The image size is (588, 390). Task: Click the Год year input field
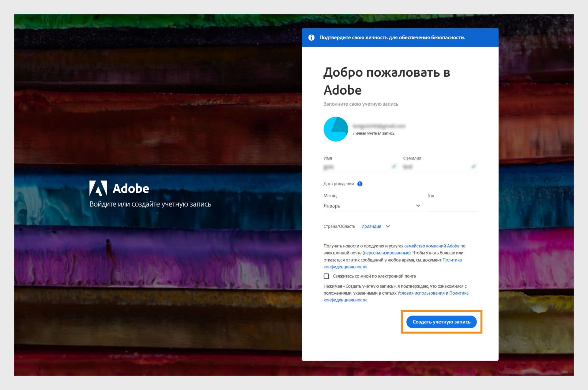(452, 206)
